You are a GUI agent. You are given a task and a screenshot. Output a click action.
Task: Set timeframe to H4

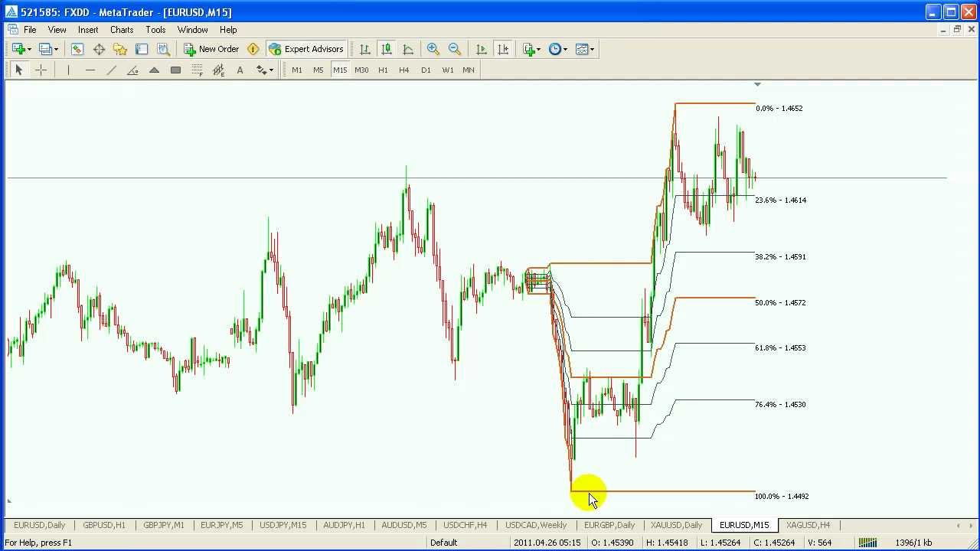tap(404, 70)
